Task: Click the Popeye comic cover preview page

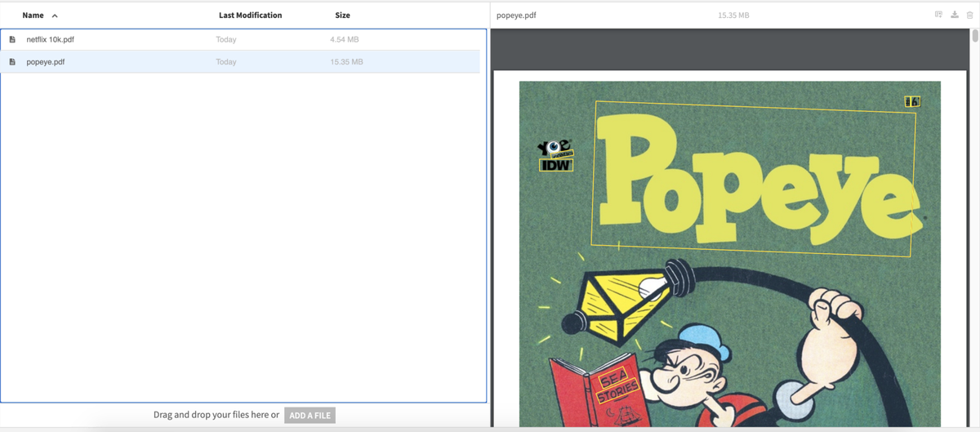Action: [729, 253]
